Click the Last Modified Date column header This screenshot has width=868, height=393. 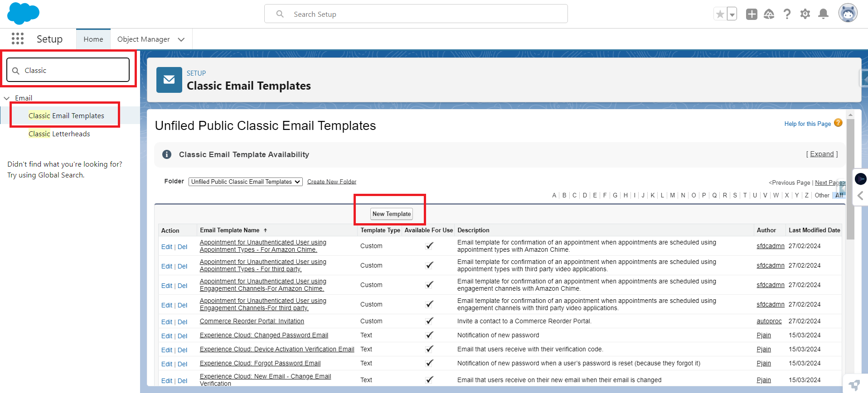(x=814, y=230)
